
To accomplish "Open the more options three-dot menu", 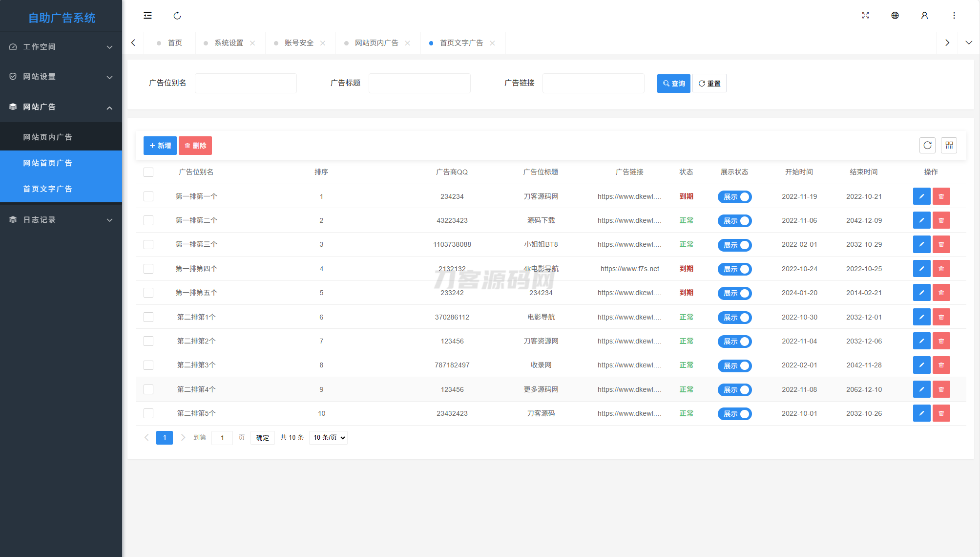I will (x=954, y=15).
